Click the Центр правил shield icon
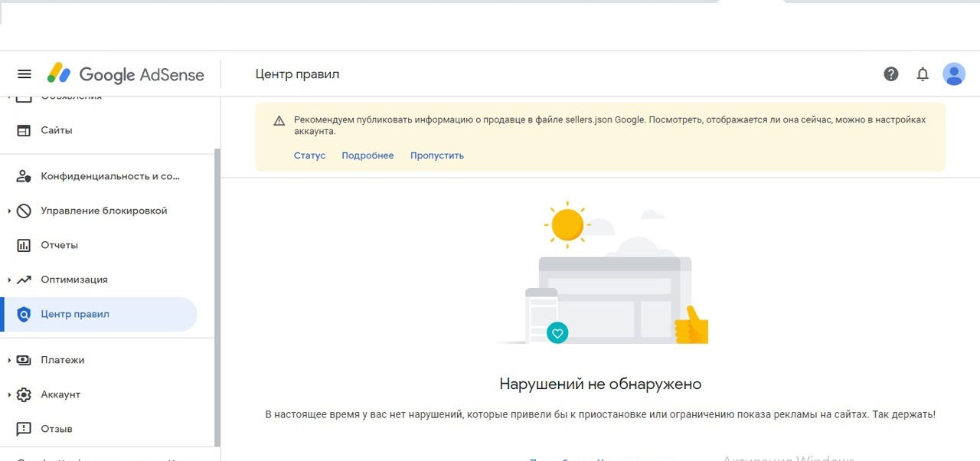Viewport: 980px width, 461px height. [x=24, y=314]
